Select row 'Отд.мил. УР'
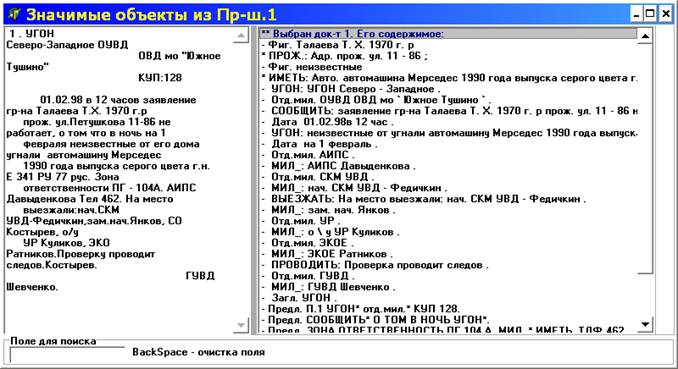Screen dimensions: 678x369 (x=448, y=221)
